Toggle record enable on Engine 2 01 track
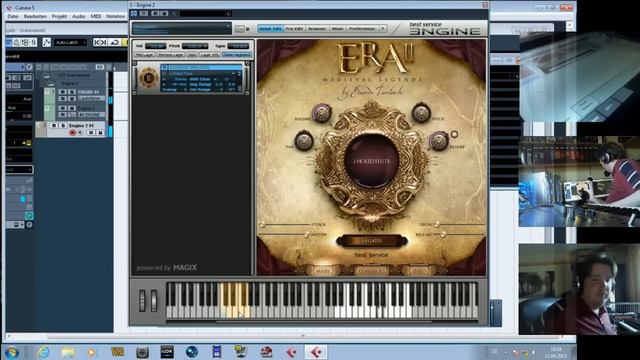The height and width of the screenshot is (360, 640). coord(73,132)
